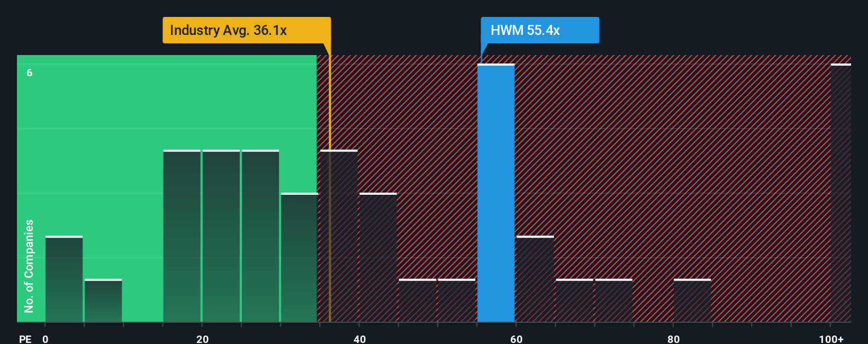
Task: Click the x-axis label 80
Action: (x=673, y=339)
